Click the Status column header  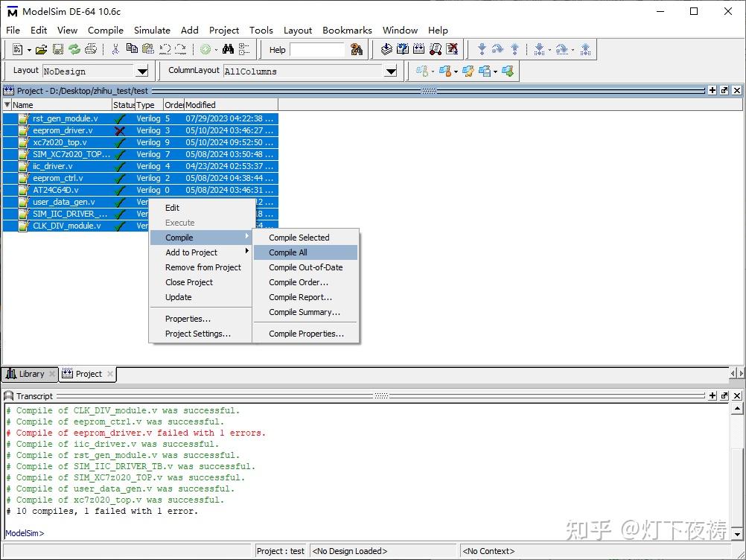point(124,105)
